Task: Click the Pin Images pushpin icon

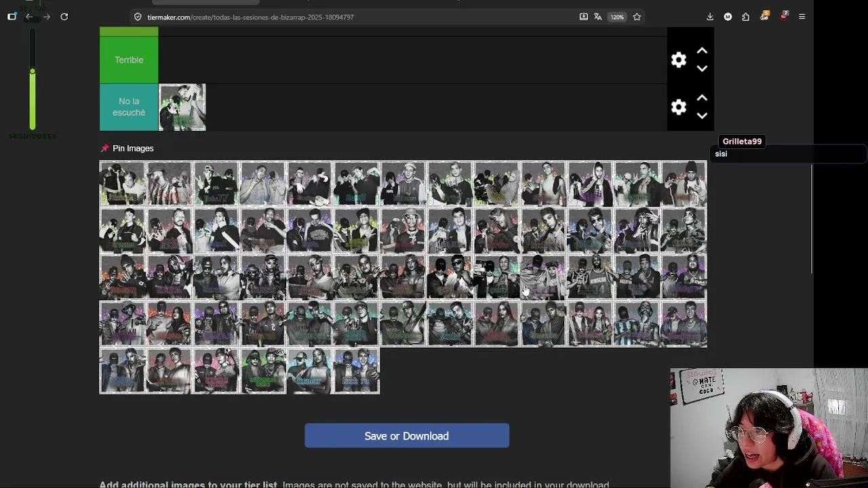Action: [104, 148]
